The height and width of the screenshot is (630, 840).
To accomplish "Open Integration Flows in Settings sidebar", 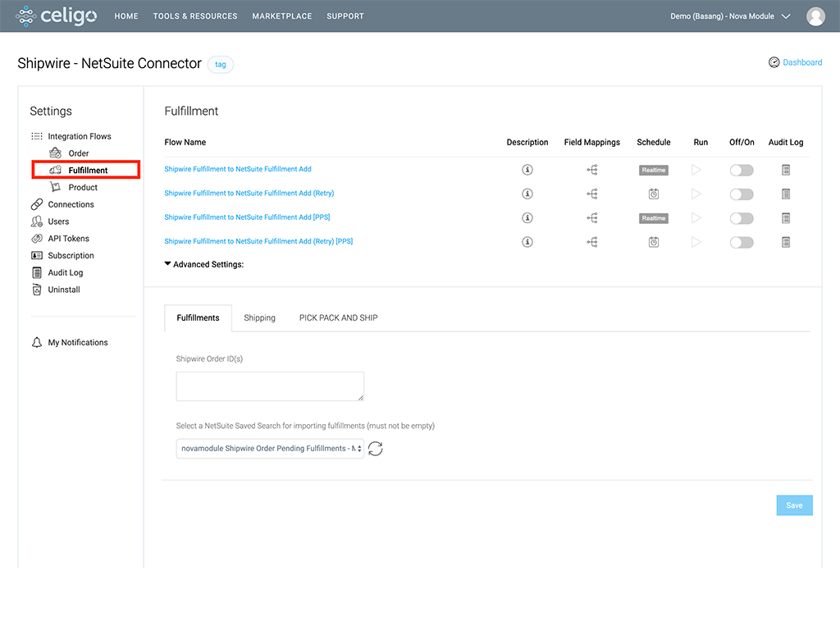I will pos(80,136).
